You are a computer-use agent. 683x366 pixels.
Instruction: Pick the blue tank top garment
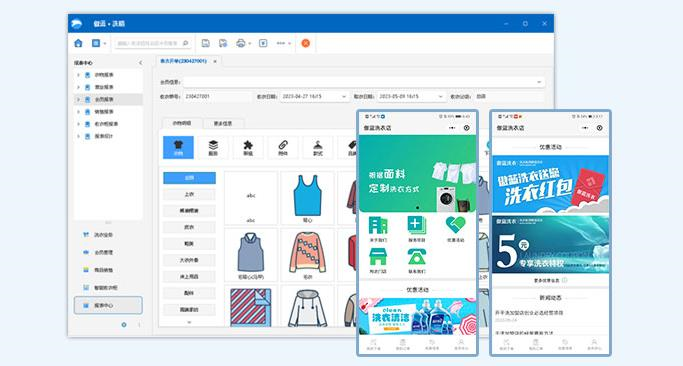click(x=307, y=198)
